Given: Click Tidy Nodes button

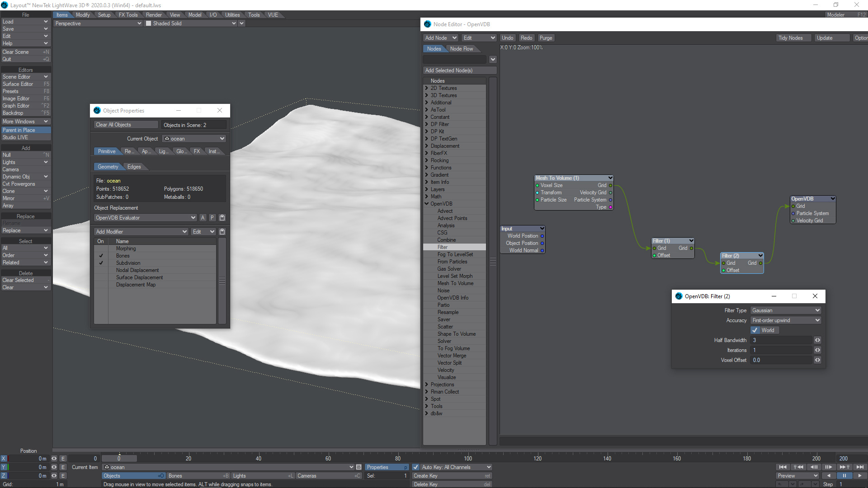Looking at the screenshot, I should pos(793,38).
